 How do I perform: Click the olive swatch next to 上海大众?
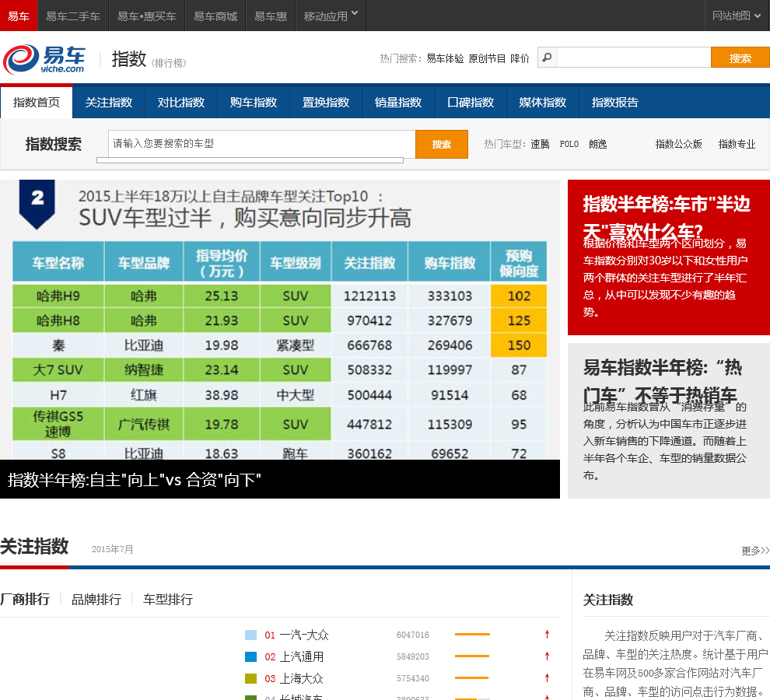[250, 678]
